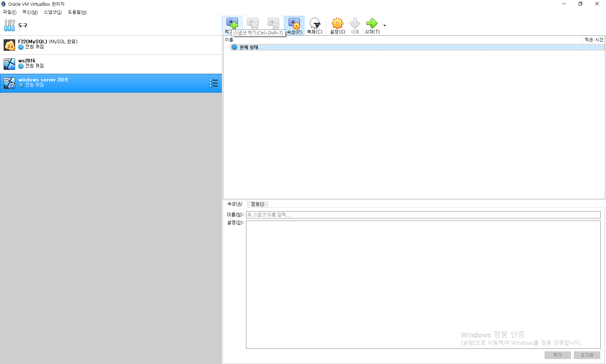
Task: Open the Snapshot (스냅샷) menu
Action: tap(53, 12)
